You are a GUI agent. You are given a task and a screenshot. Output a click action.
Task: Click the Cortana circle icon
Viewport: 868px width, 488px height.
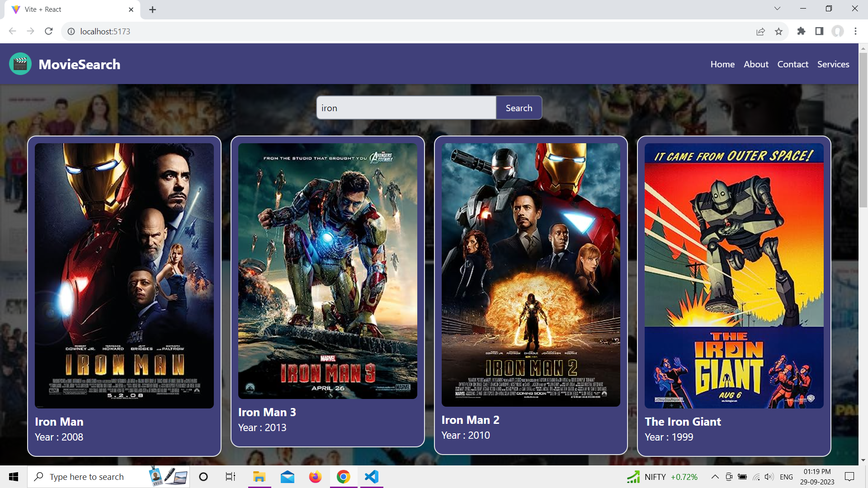[x=203, y=477]
